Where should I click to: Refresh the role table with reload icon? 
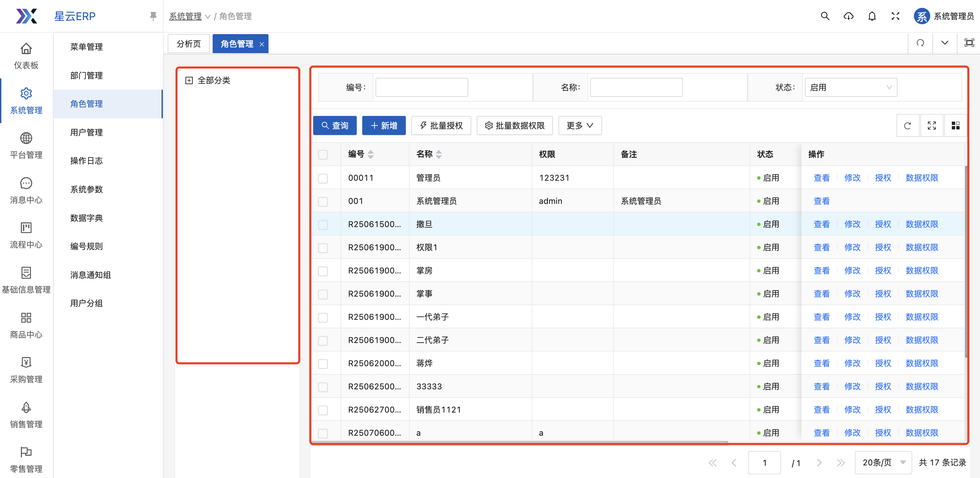click(907, 125)
